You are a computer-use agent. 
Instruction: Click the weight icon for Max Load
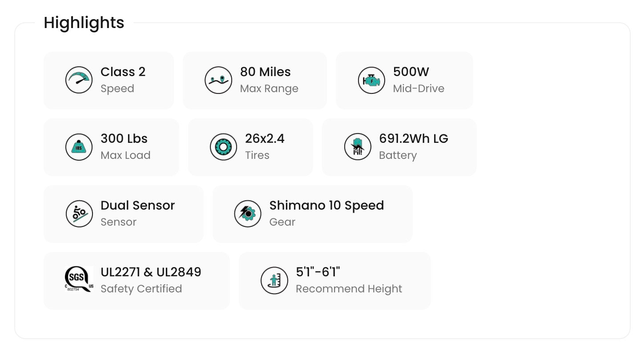[x=79, y=147]
